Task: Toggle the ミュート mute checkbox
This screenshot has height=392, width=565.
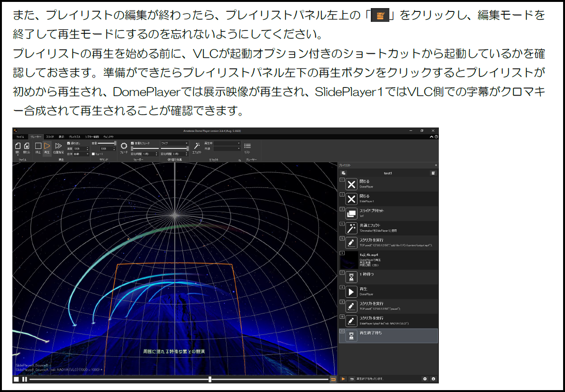Action: click(x=93, y=154)
